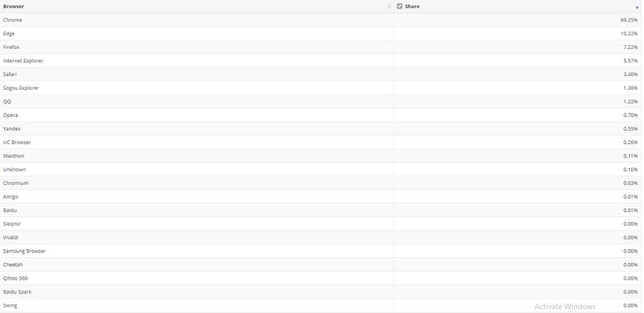Uncheck the Share column checkbox
The image size is (644, 313).
click(x=399, y=6)
